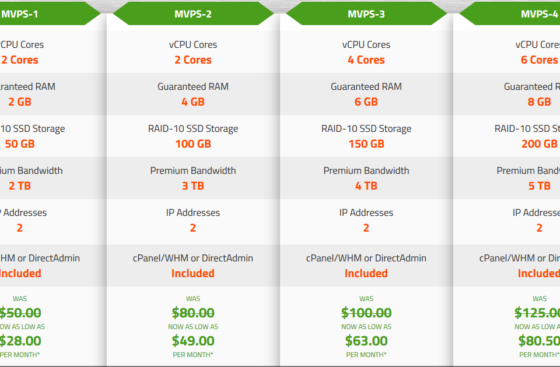Click 3 TB Premium Bandwidth in MVPS-2

(193, 186)
